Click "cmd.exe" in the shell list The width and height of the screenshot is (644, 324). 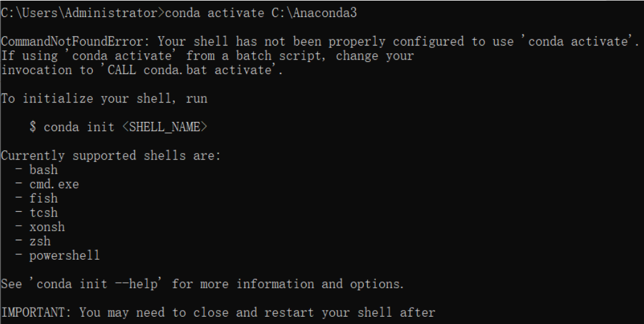pos(54,184)
